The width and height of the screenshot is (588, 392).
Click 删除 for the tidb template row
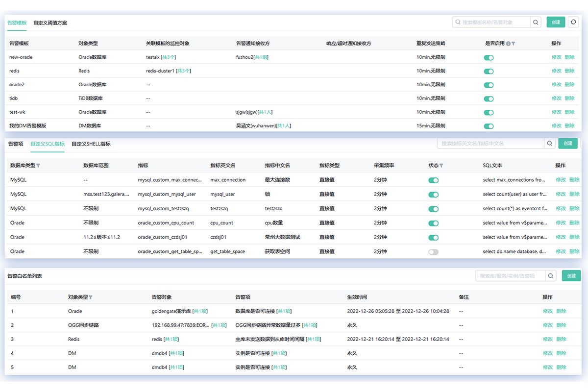pos(569,98)
